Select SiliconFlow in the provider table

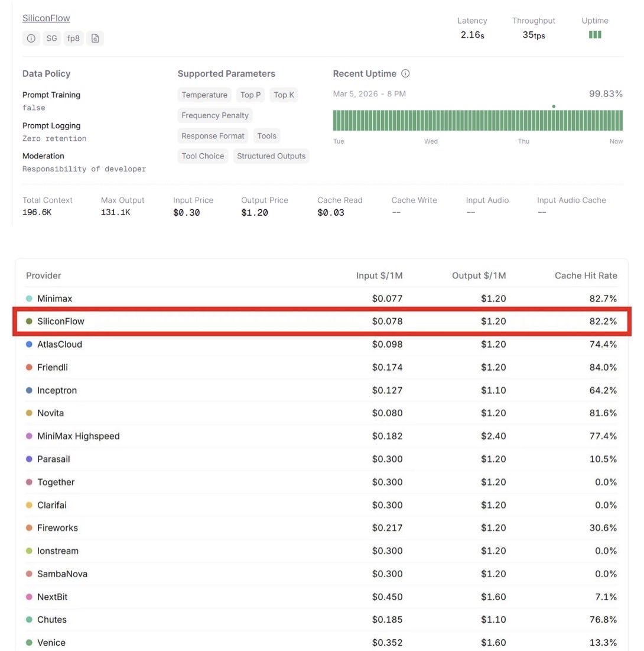click(61, 321)
